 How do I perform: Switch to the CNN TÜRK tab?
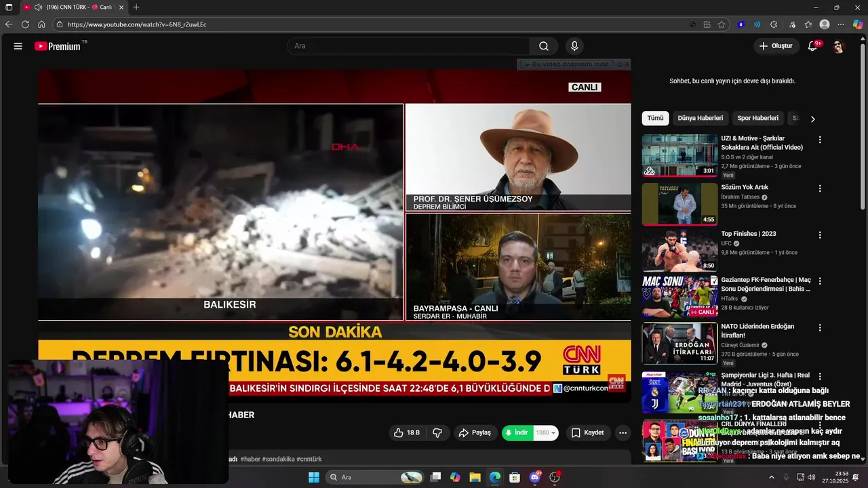coord(74,7)
